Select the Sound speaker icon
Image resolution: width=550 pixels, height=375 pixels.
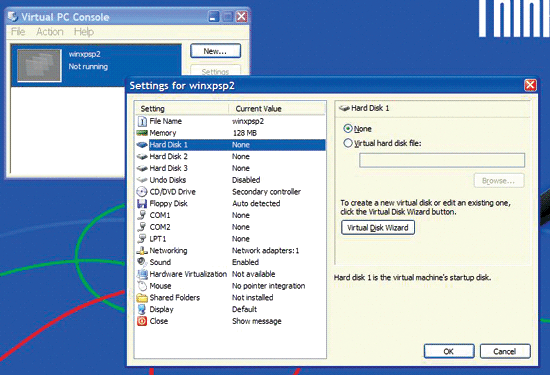142,262
